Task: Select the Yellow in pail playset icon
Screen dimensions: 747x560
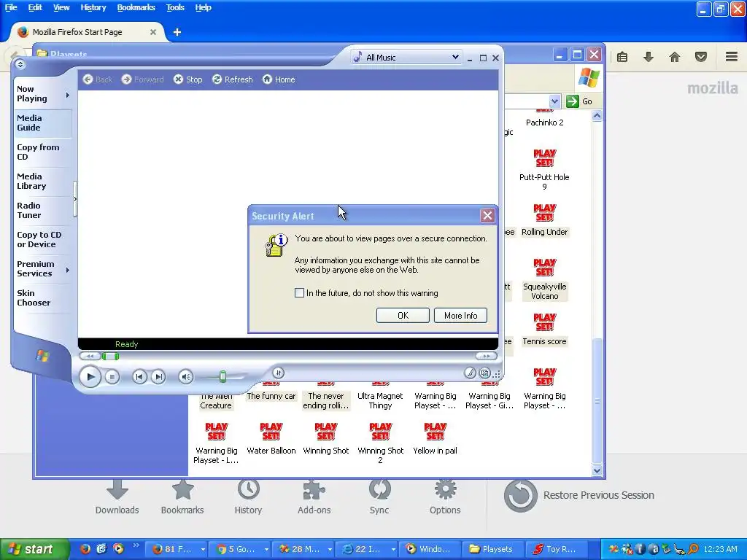Action: pyautogui.click(x=435, y=432)
